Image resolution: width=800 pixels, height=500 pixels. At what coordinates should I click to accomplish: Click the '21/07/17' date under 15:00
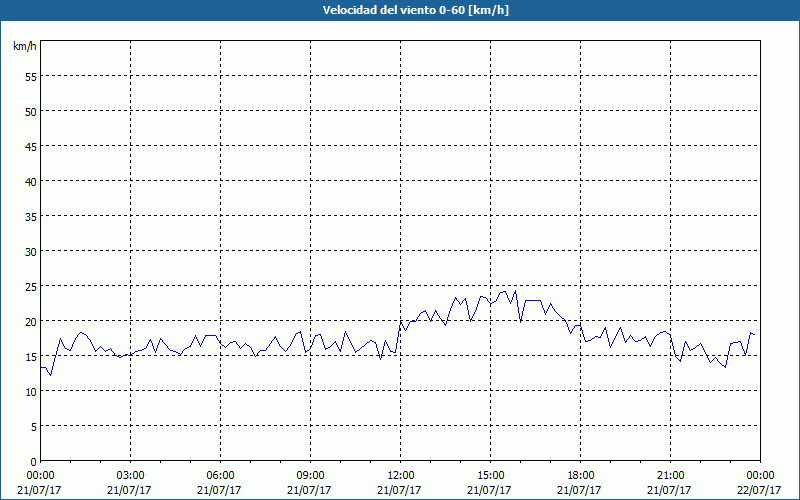pos(489,490)
